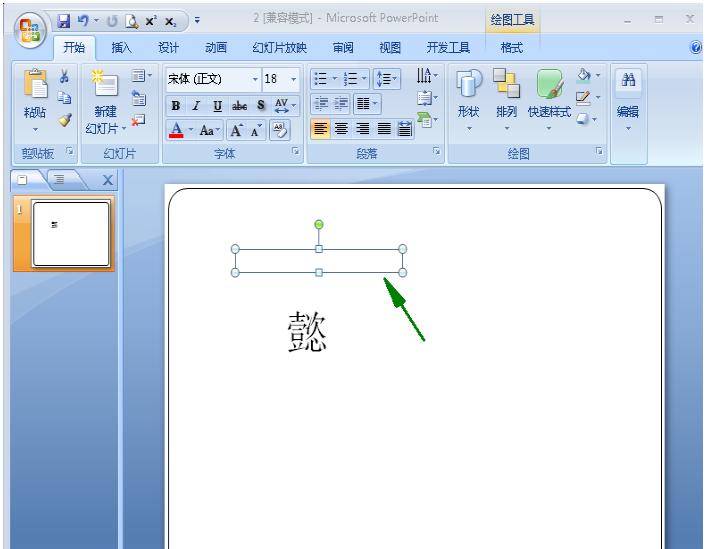Viewport: 707px width, 549px height.
Task: Apply numbered list formatting
Action: tap(350, 79)
